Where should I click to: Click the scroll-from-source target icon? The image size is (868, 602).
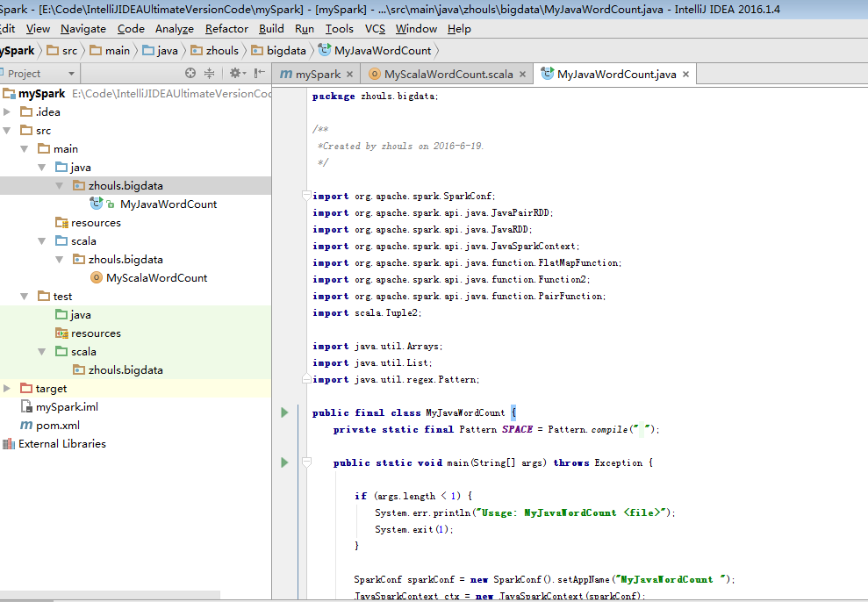[x=190, y=73]
